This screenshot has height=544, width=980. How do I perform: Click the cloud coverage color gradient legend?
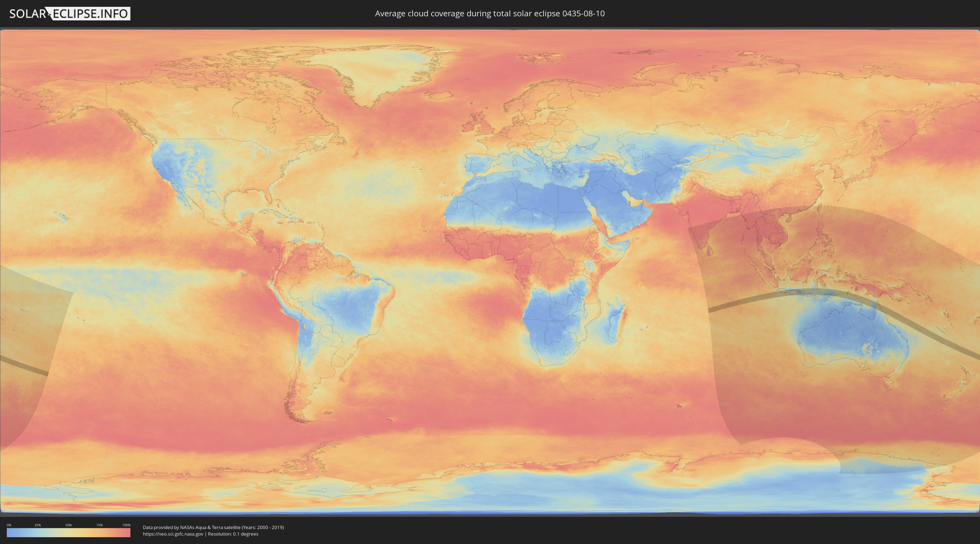click(x=69, y=533)
